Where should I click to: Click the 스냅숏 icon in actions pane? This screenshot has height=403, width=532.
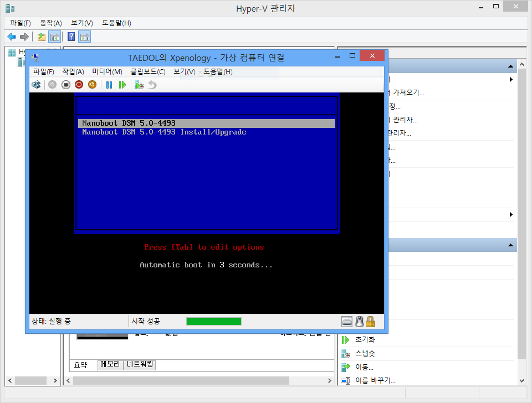click(345, 354)
